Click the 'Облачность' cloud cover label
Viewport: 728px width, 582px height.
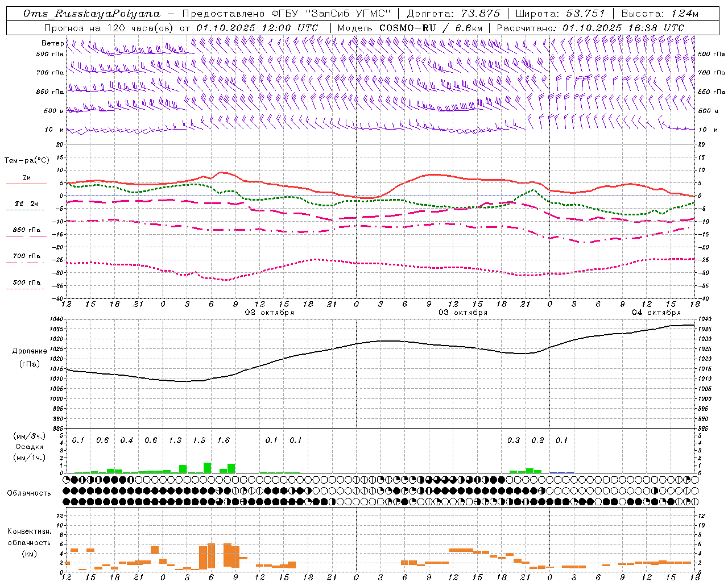coord(29,493)
